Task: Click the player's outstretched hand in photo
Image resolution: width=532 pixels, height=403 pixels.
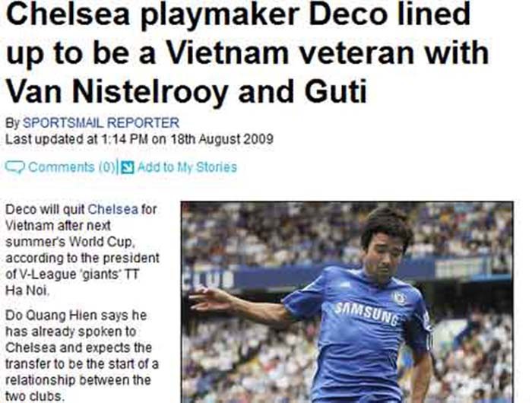Action: [207, 298]
